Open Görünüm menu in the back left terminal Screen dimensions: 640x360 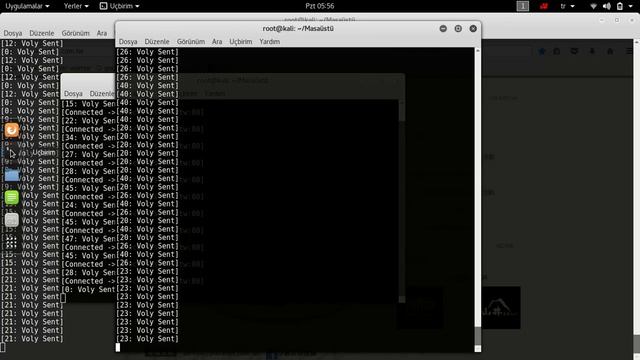click(x=76, y=33)
